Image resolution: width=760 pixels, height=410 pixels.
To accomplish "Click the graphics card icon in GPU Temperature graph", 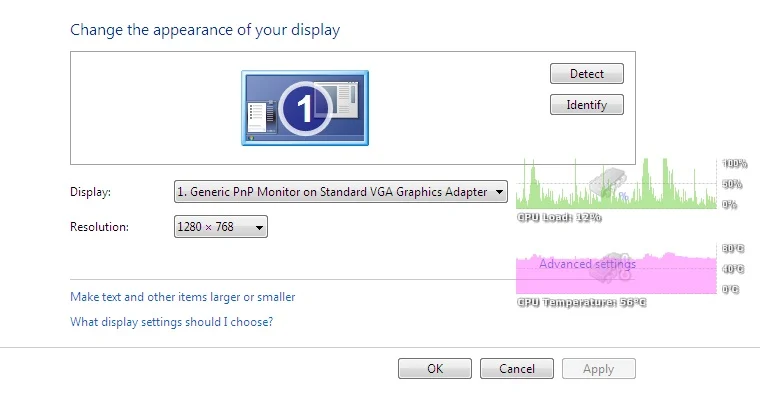I will tap(610, 268).
